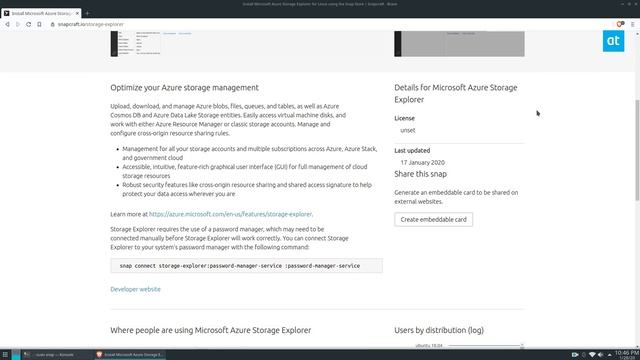
Task: Click scrollbar up arrow at top
Action: [637, 34]
